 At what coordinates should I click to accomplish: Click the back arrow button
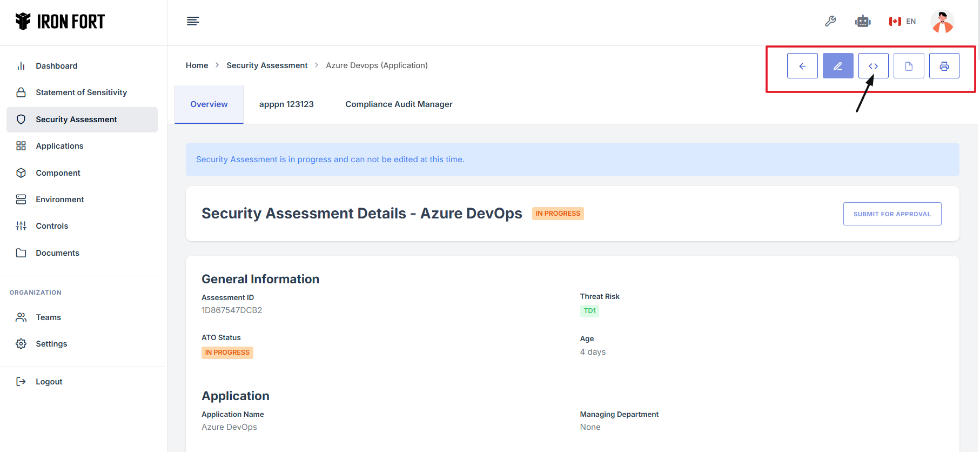point(802,66)
